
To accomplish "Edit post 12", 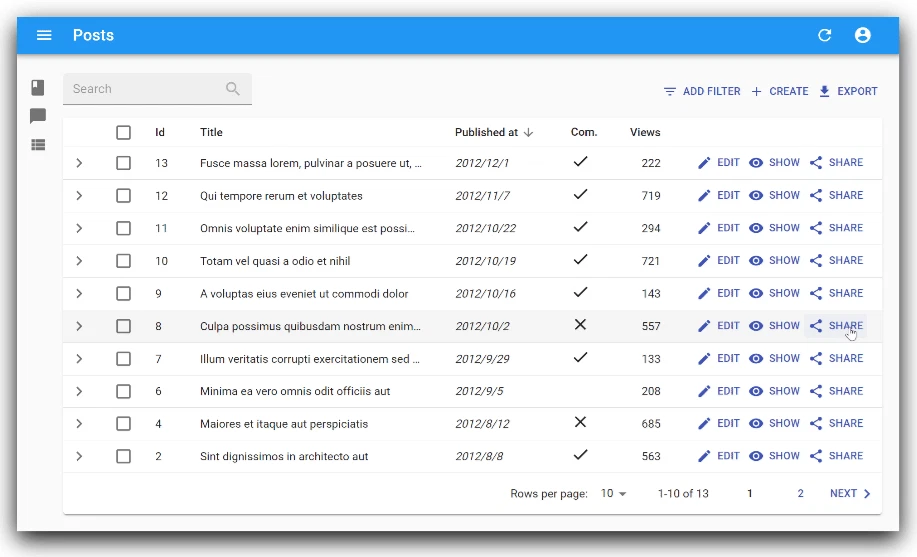I will (x=719, y=195).
